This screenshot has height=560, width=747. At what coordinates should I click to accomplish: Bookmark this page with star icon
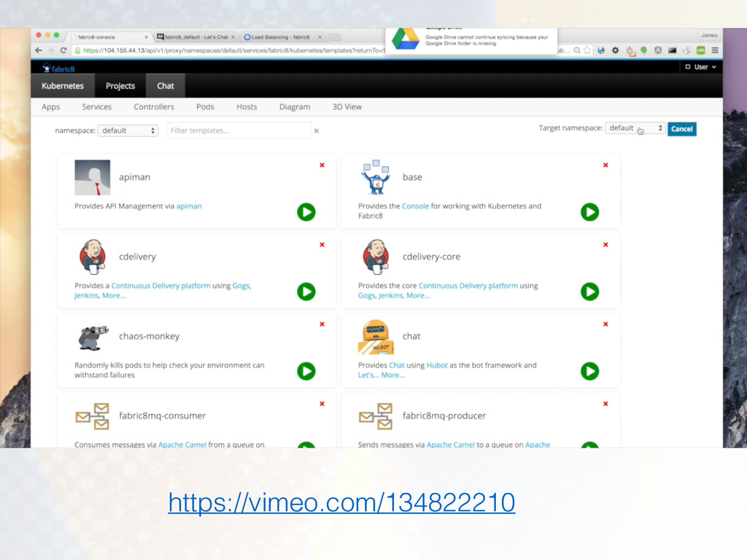point(587,50)
